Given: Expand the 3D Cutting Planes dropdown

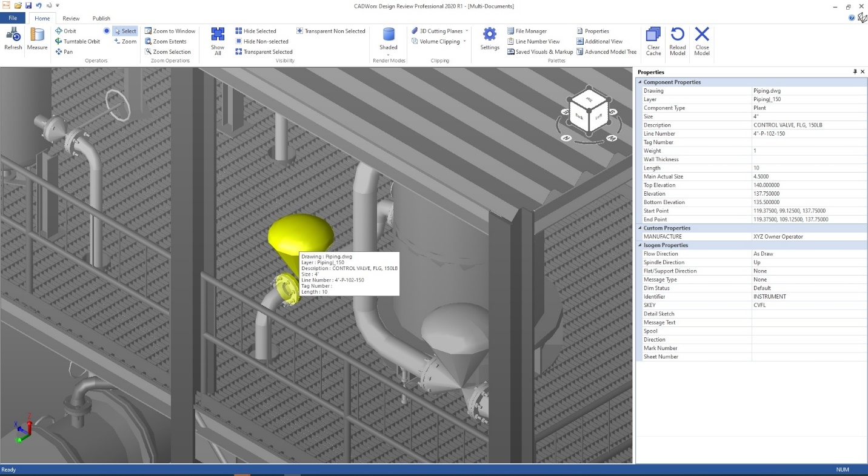Looking at the screenshot, I should 467,31.
